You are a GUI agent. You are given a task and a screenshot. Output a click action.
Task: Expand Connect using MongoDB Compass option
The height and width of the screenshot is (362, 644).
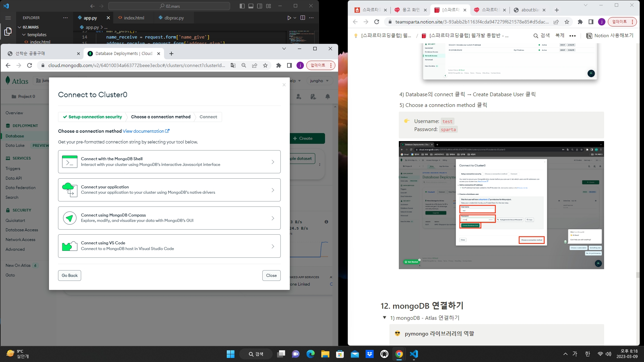(x=169, y=218)
